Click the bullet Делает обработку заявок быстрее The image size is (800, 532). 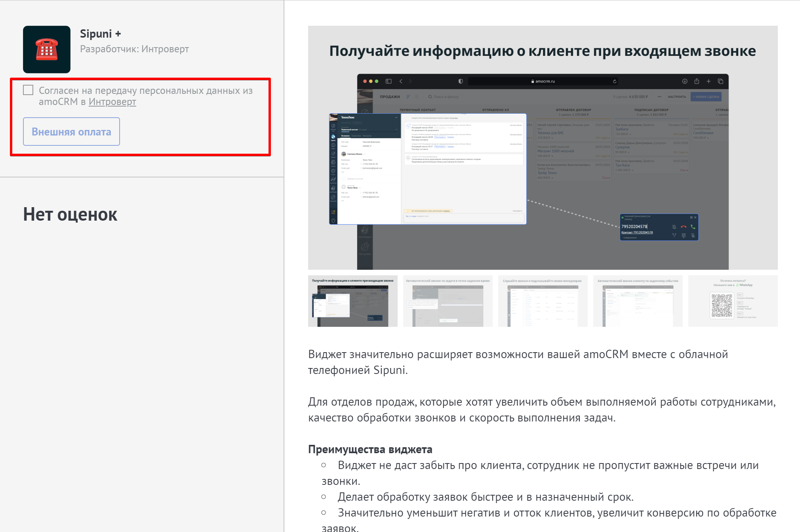tap(486, 497)
